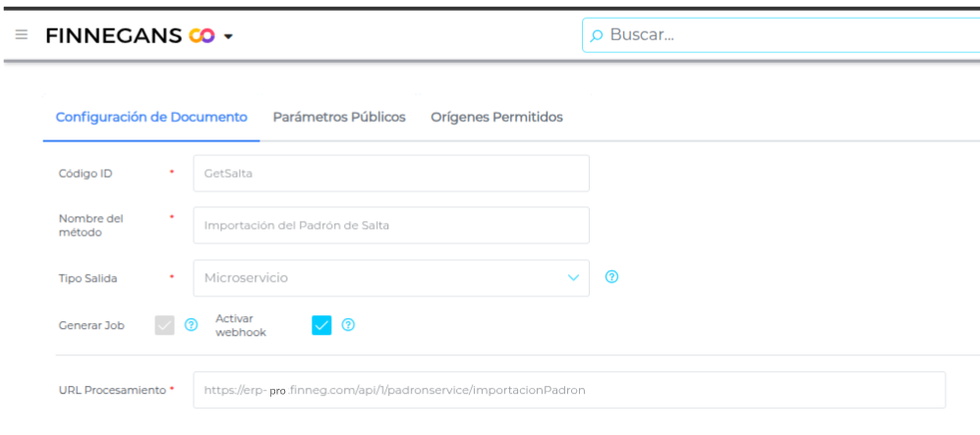Image resolution: width=980 pixels, height=435 pixels.
Task: Click the magnifier icon in search box
Action: 597,35
